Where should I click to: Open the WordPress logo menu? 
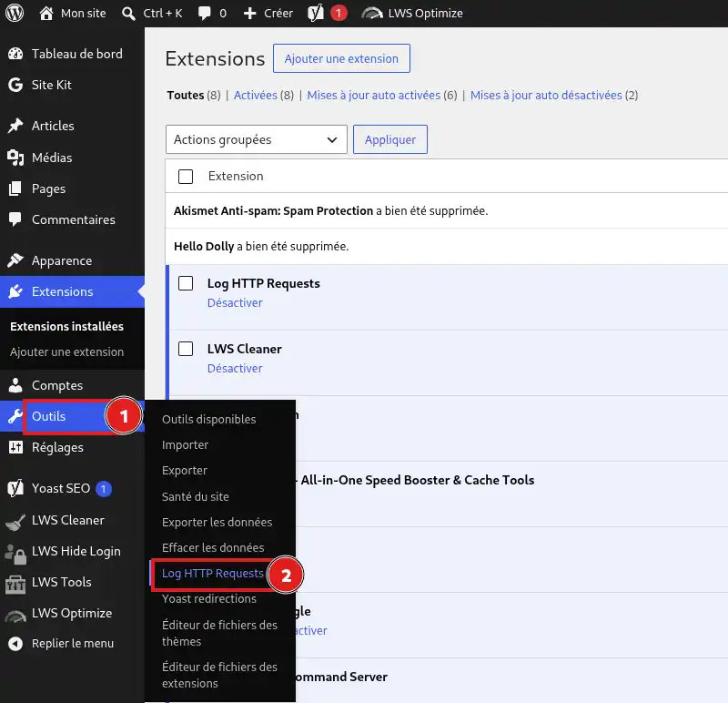pos(15,13)
